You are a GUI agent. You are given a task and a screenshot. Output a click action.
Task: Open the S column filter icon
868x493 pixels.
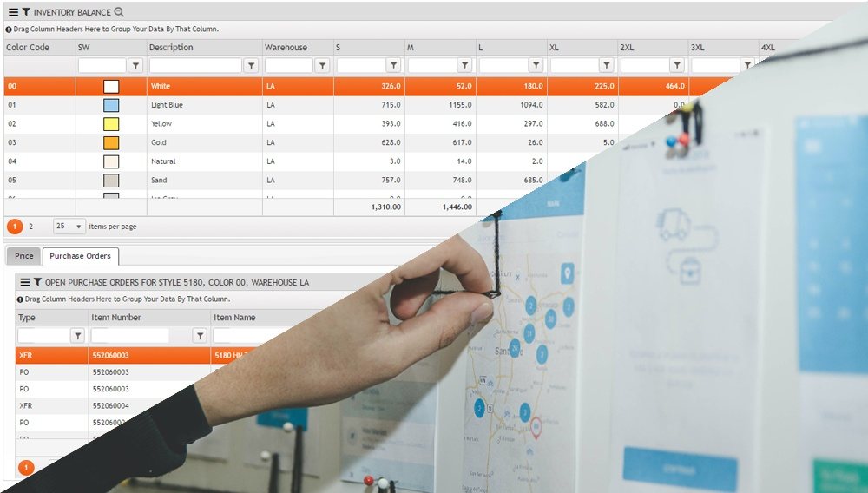click(393, 66)
